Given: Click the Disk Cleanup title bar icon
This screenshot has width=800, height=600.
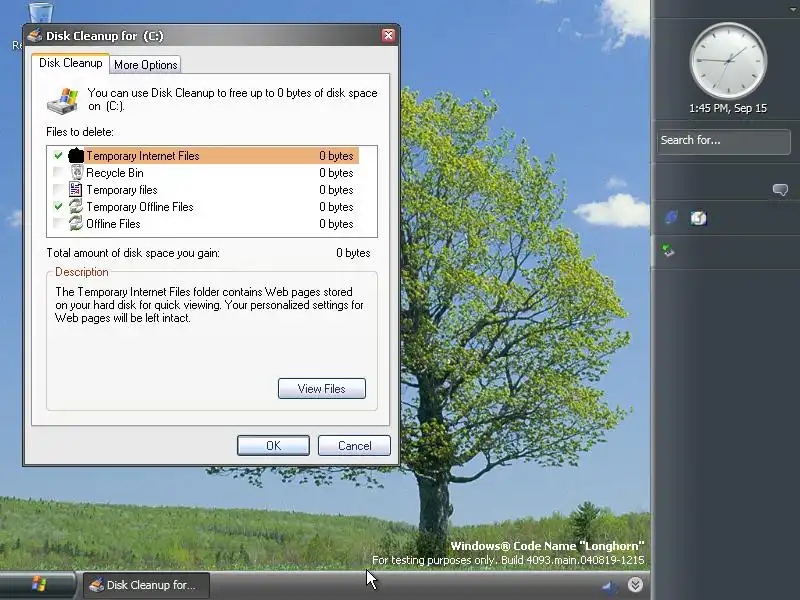Looking at the screenshot, I should click(x=35, y=36).
